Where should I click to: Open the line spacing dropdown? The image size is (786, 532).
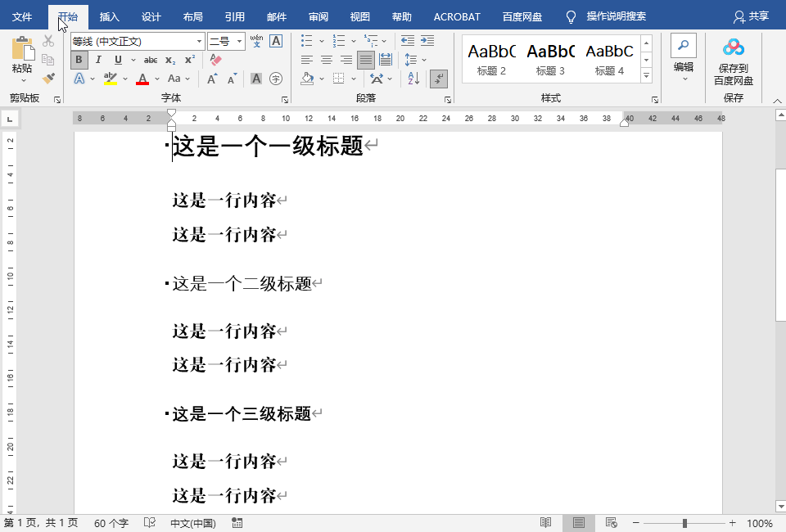click(416, 59)
